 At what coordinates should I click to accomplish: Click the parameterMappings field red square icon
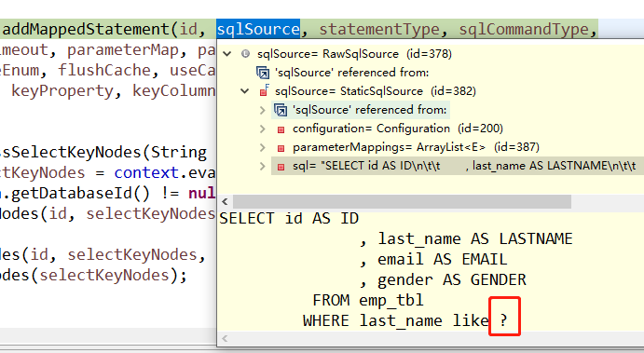point(281,148)
